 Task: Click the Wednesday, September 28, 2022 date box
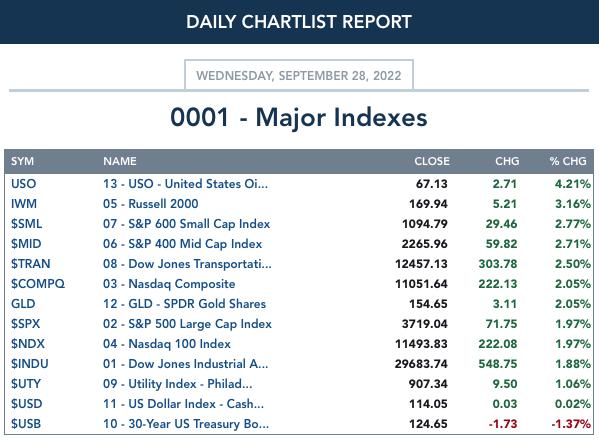click(x=299, y=75)
